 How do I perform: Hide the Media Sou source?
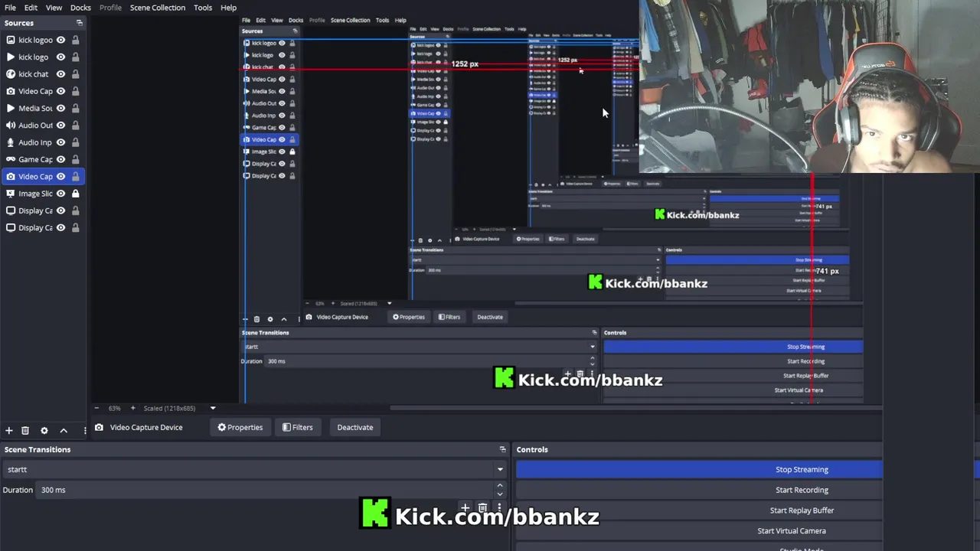(x=60, y=108)
